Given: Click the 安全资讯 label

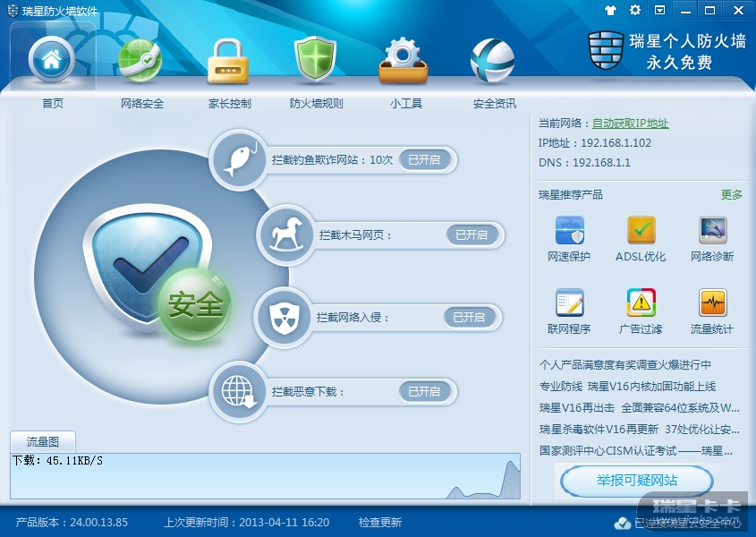Looking at the screenshot, I should pyautogui.click(x=494, y=103).
